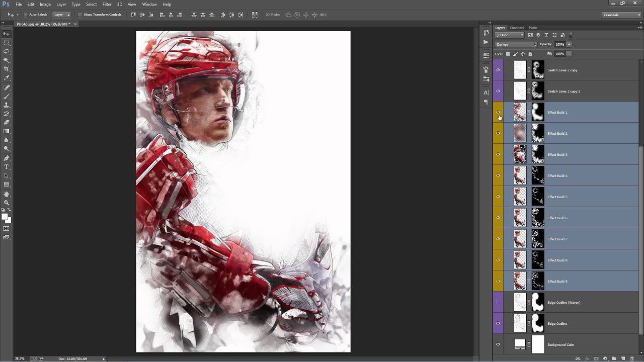Open the Image menu
The width and height of the screenshot is (644, 362).
point(45,4)
